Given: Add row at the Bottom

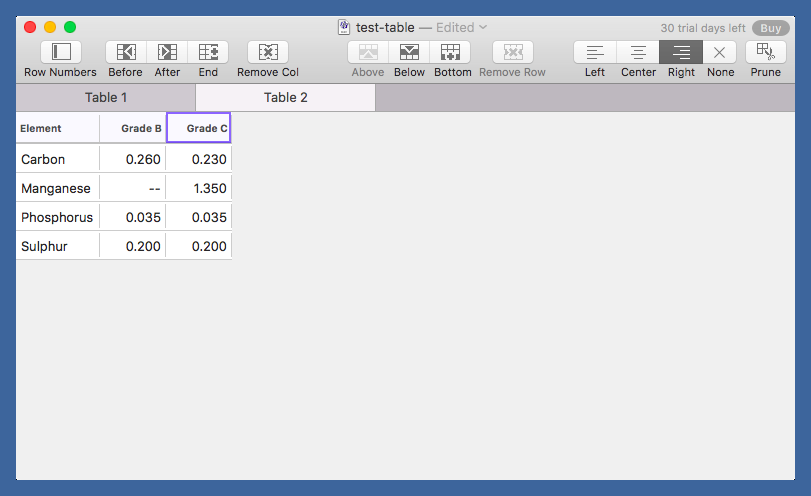Looking at the screenshot, I should click(451, 52).
